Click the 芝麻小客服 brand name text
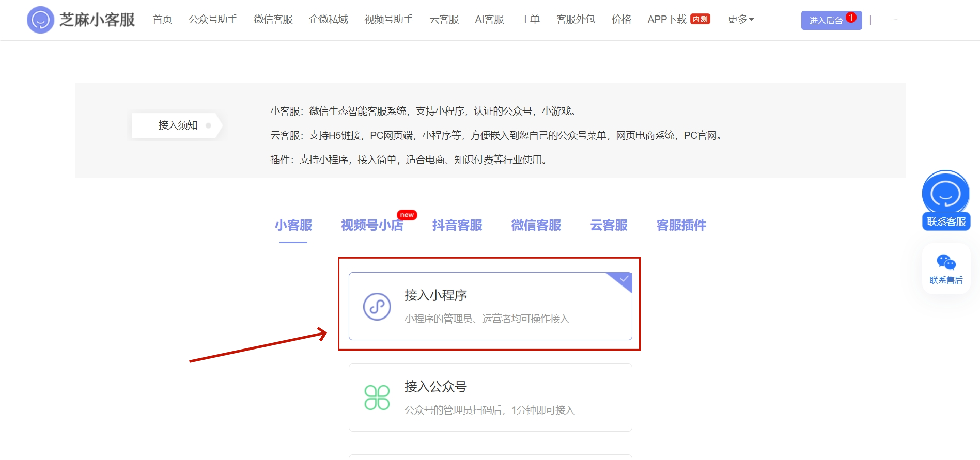 [97, 20]
